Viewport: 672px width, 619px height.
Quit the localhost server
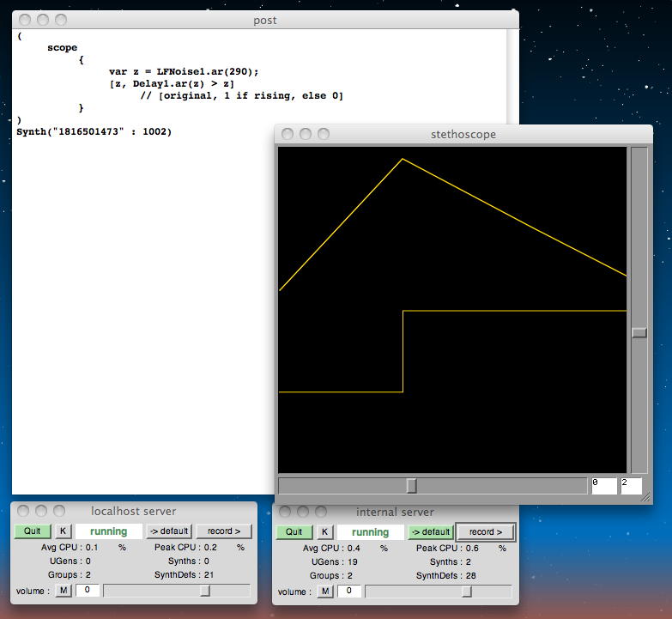click(33, 531)
